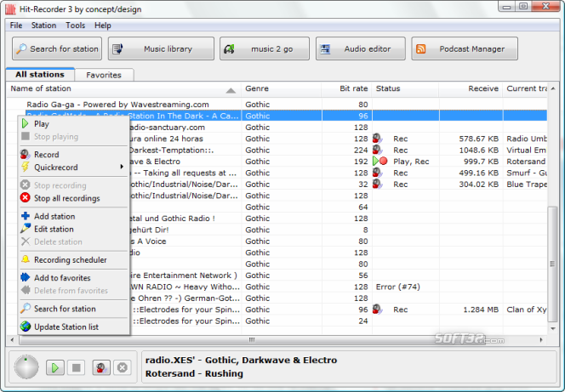The height and width of the screenshot is (392, 565).
Task: Sort by the Status column header
Action: click(405, 88)
